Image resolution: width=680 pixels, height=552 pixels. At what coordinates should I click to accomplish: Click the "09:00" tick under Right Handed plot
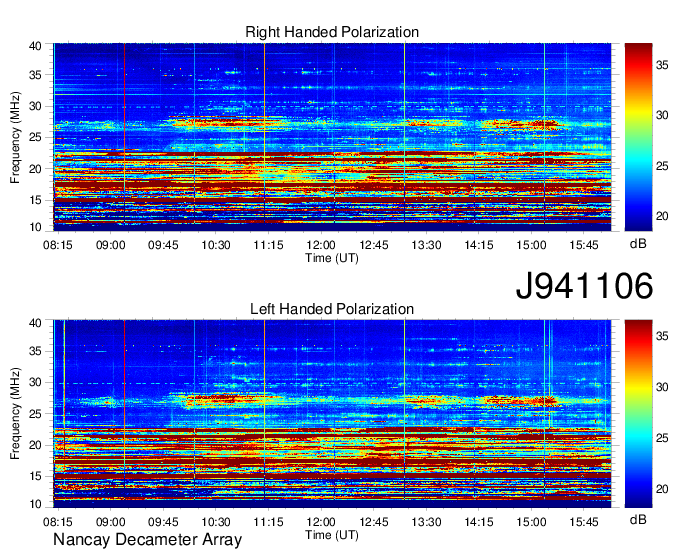click(110, 245)
